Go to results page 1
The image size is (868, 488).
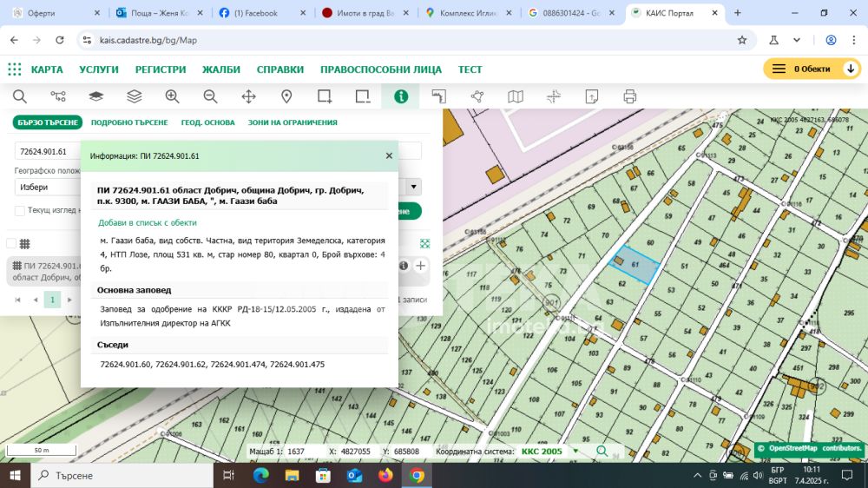52,300
